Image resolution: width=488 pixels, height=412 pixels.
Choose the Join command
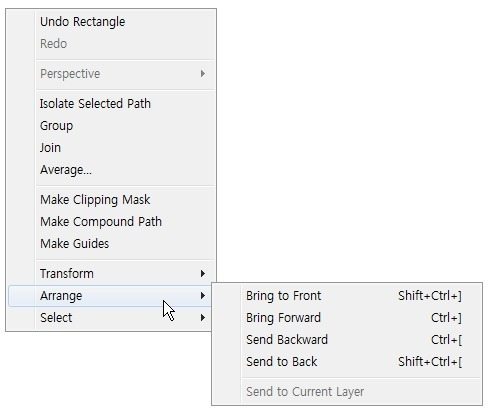111,148
